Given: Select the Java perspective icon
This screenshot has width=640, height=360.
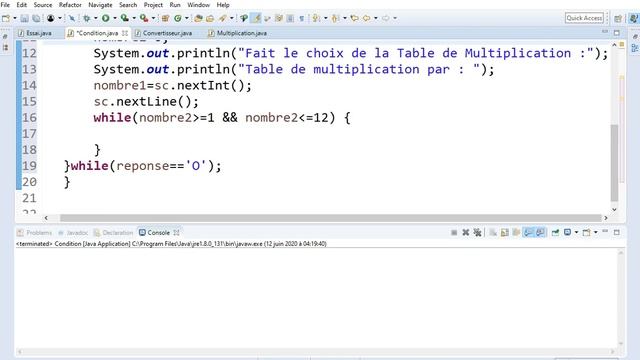Looking at the screenshot, I should click(634, 18).
